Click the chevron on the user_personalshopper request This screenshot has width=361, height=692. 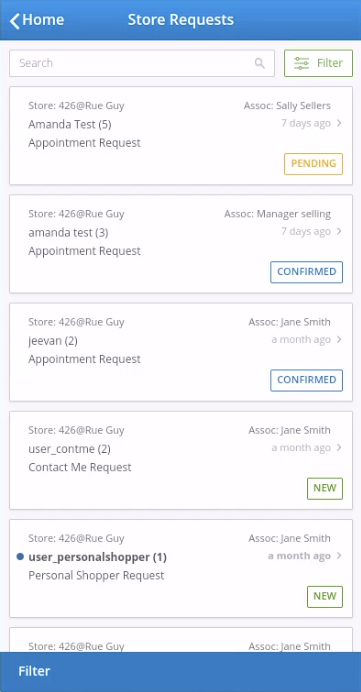(339, 556)
